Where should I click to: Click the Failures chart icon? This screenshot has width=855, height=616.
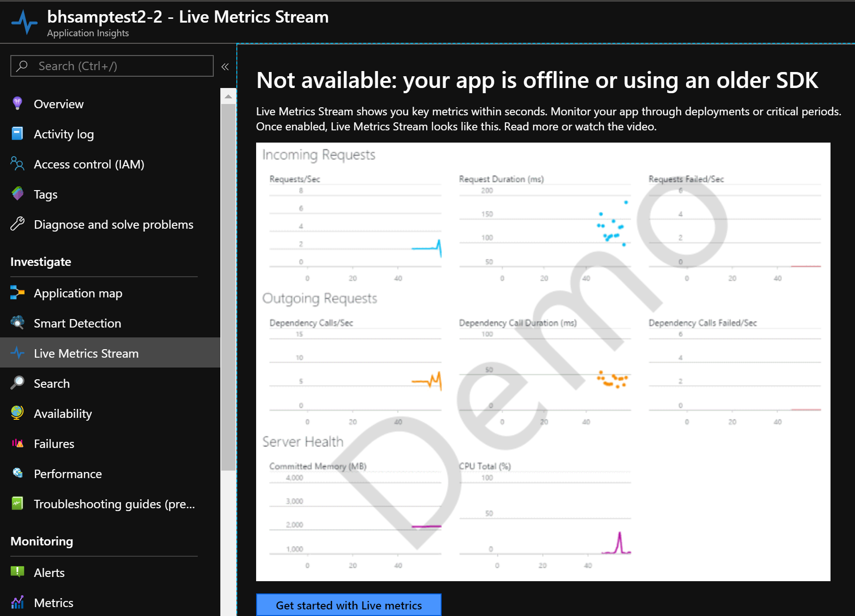(17, 443)
